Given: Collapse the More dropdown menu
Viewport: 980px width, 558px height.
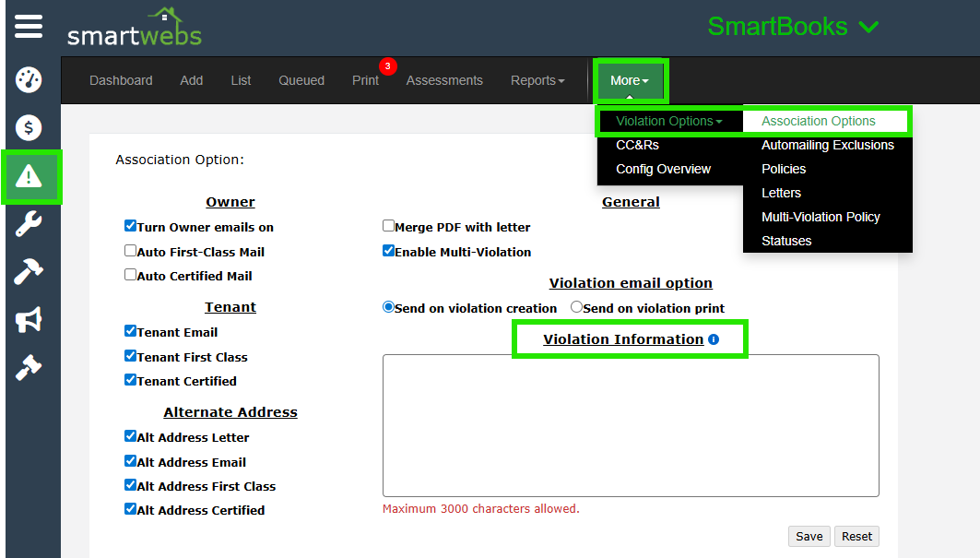Looking at the screenshot, I should 631,80.
